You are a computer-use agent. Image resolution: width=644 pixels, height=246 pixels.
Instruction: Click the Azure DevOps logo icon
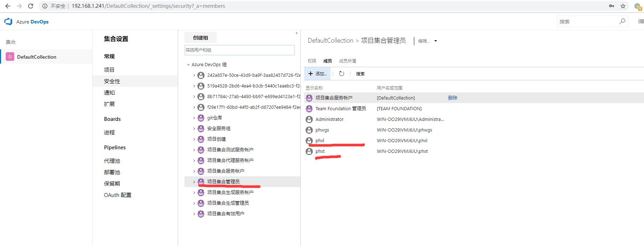(x=8, y=22)
